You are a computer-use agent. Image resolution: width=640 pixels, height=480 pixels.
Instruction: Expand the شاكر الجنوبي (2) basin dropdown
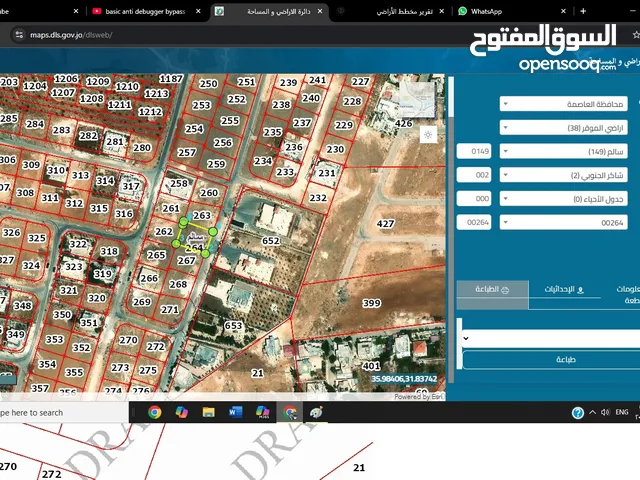(x=564, y=175)
